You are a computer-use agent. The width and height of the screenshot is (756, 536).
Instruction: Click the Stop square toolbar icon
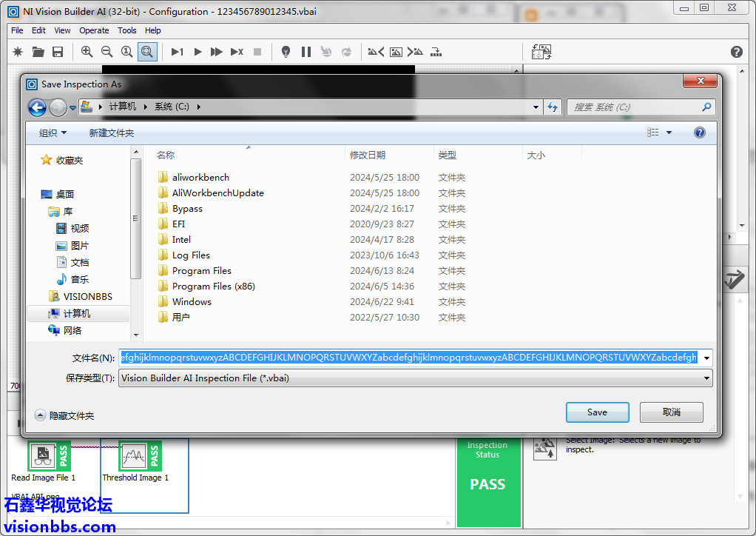point(257,52)
